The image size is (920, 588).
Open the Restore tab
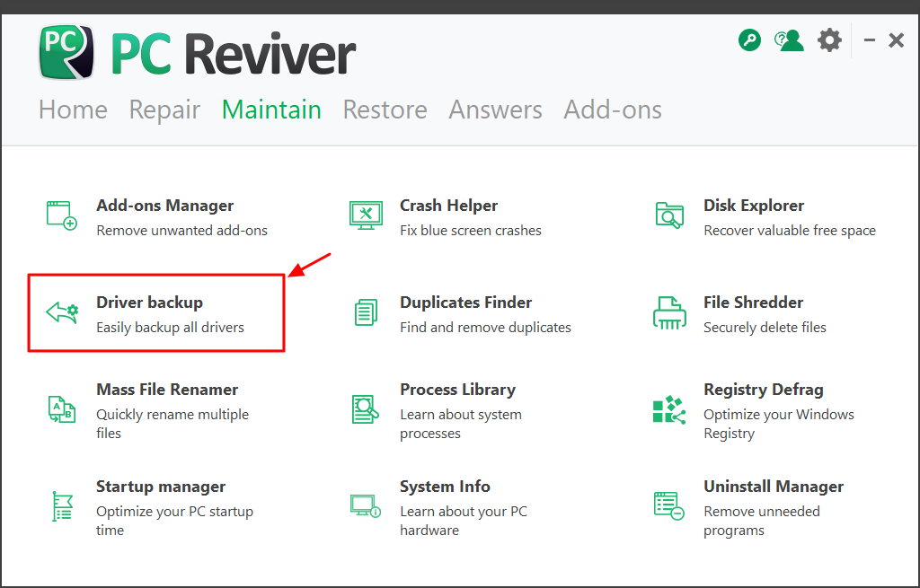(x=385, y=110)
